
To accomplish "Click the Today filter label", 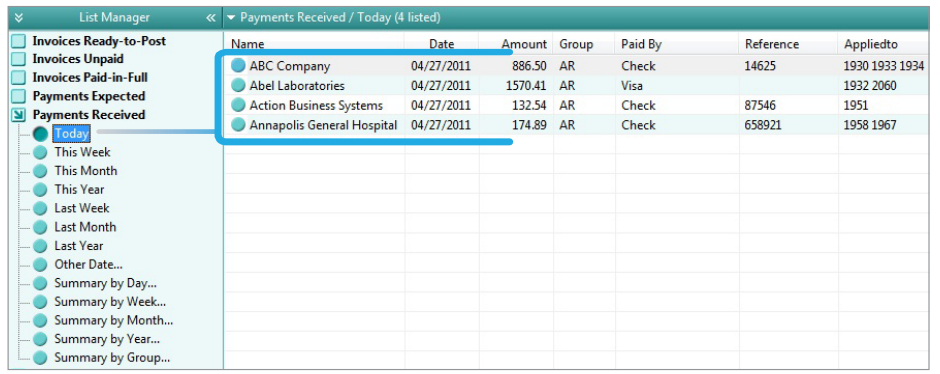I will pyautogui.click(x=71, y=134).
